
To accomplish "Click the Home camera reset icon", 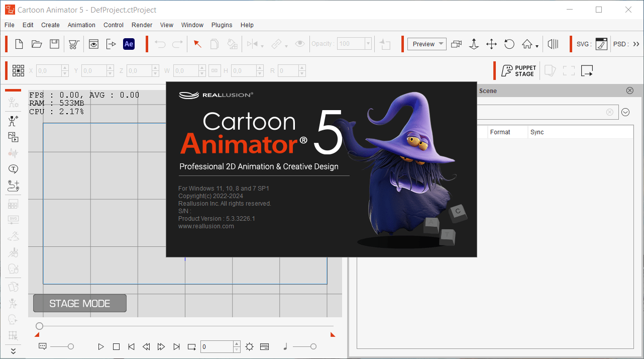I will pyautogui.click(x=526, y=44).
